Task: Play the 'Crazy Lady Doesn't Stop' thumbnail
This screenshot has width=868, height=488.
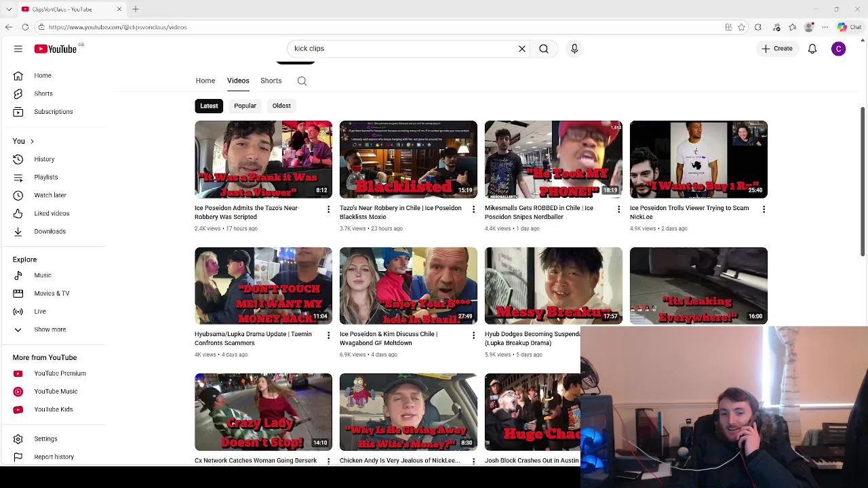Action: [263, 412]
